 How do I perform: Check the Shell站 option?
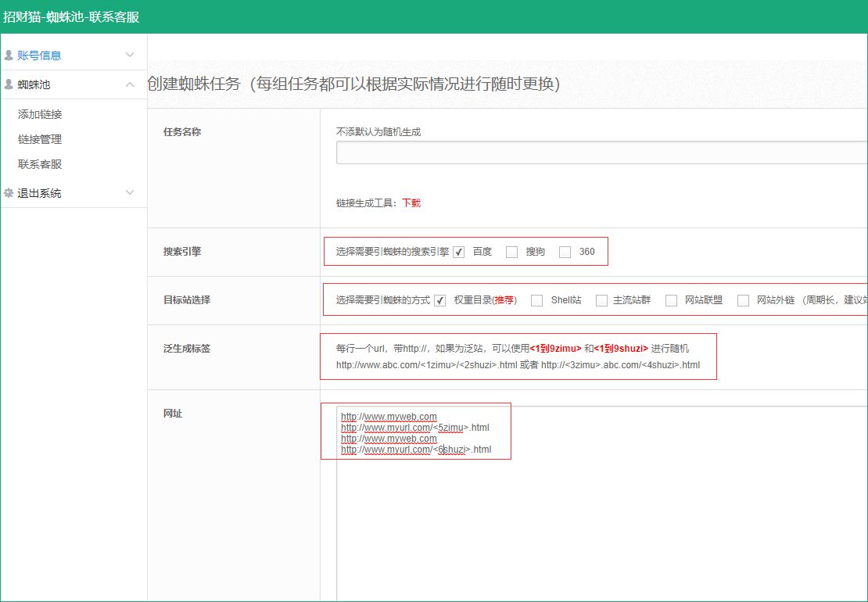[536, 300]
